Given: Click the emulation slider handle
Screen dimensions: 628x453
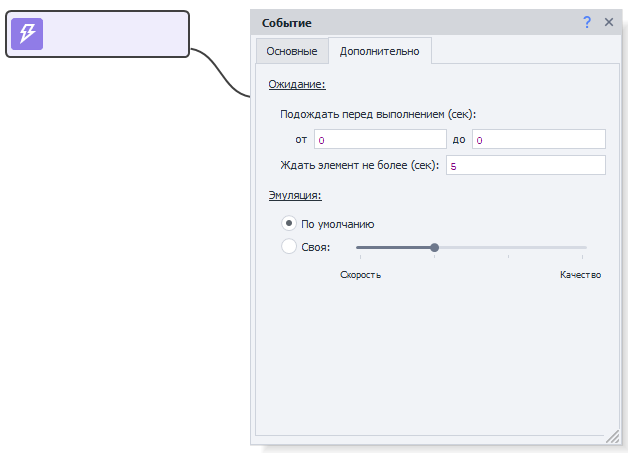Looking at the screenshot, I should point(434,247).
